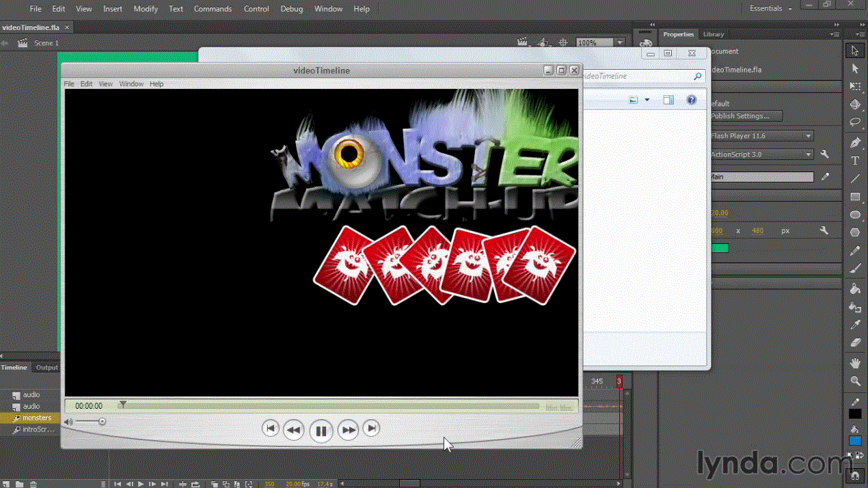This screenshot has width=868, height=488.
Task: Jump to start of video in player
Action: click(x=271, y=429)
